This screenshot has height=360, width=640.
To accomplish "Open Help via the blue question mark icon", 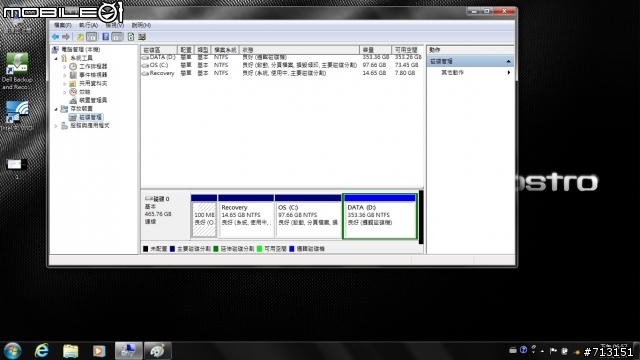I will (105, 37).
